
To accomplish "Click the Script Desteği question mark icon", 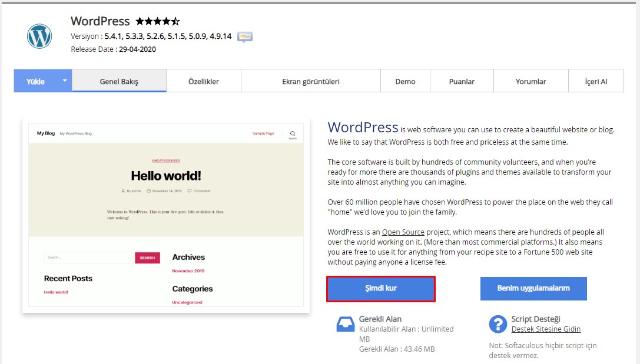I will (498, 324).
